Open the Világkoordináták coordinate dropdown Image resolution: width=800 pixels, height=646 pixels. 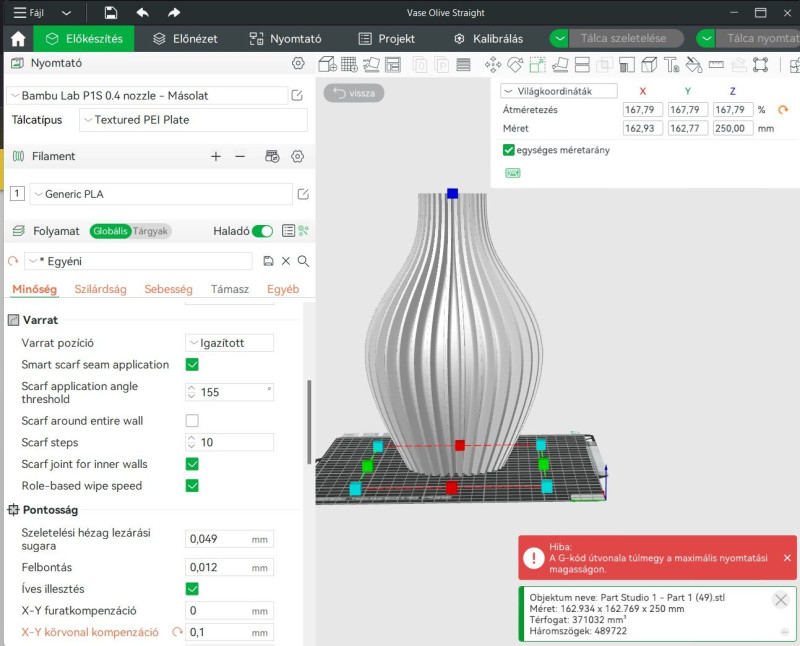click(x=559, y=91)
